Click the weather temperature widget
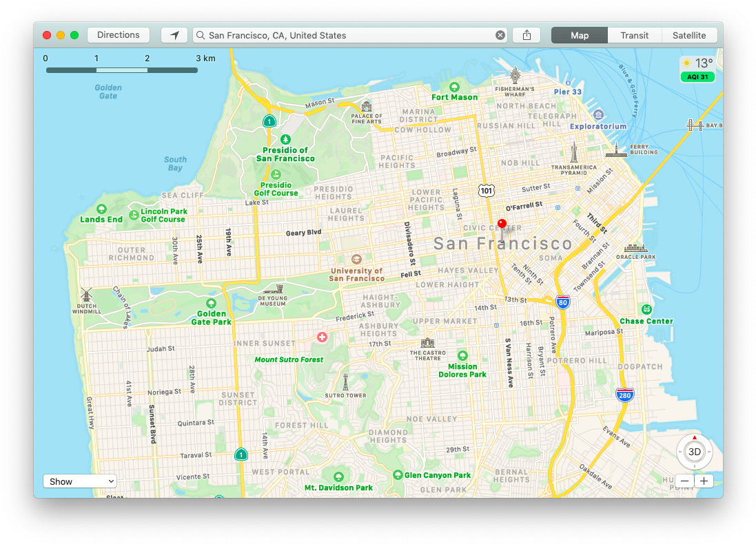 pyautogui.click(x=697, y=63)
